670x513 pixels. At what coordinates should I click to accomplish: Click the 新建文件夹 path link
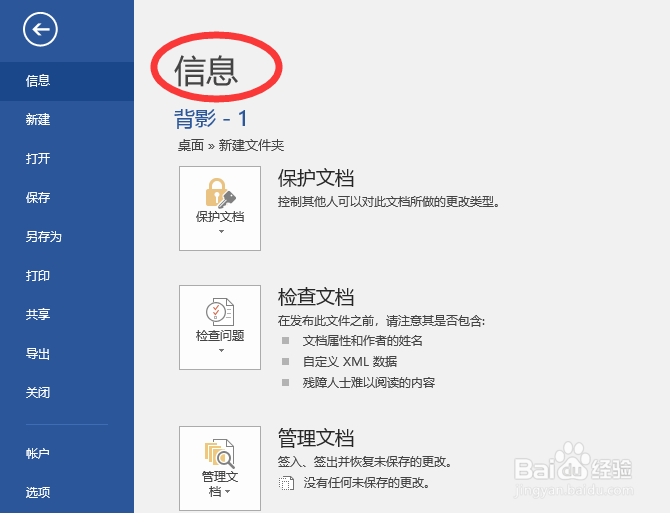(251, 146)
